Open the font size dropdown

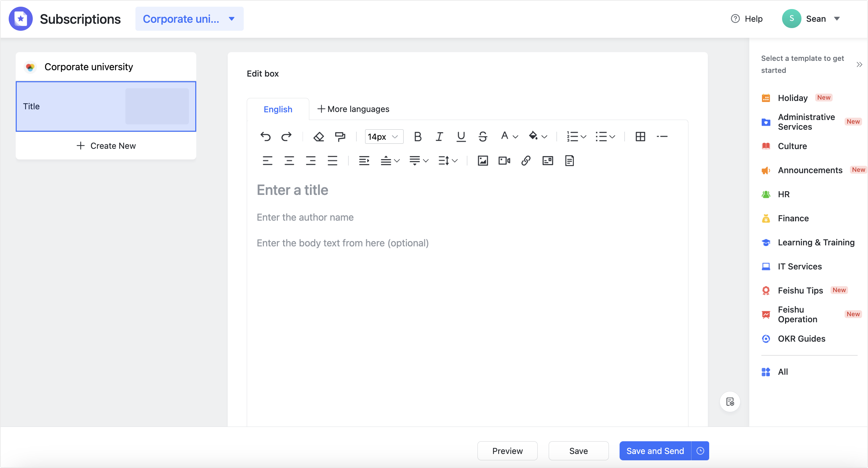(x=384, y=136)
